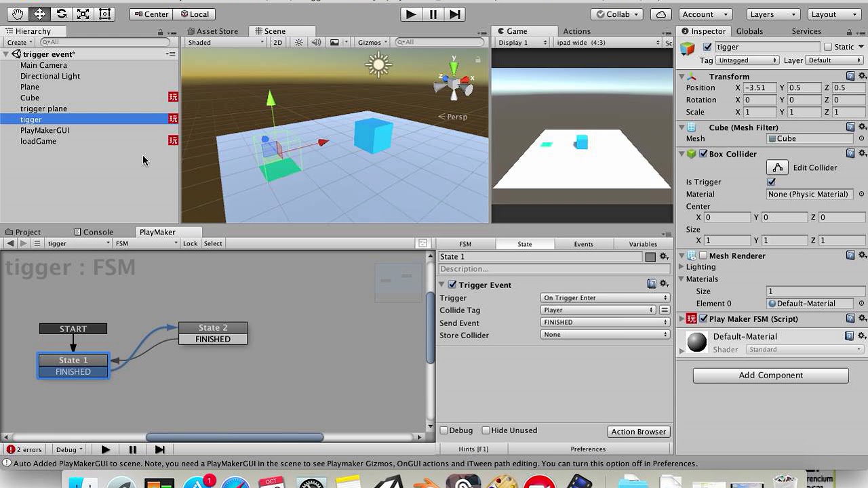
Task: Open the Transform component settings gear
Action: 863,76
